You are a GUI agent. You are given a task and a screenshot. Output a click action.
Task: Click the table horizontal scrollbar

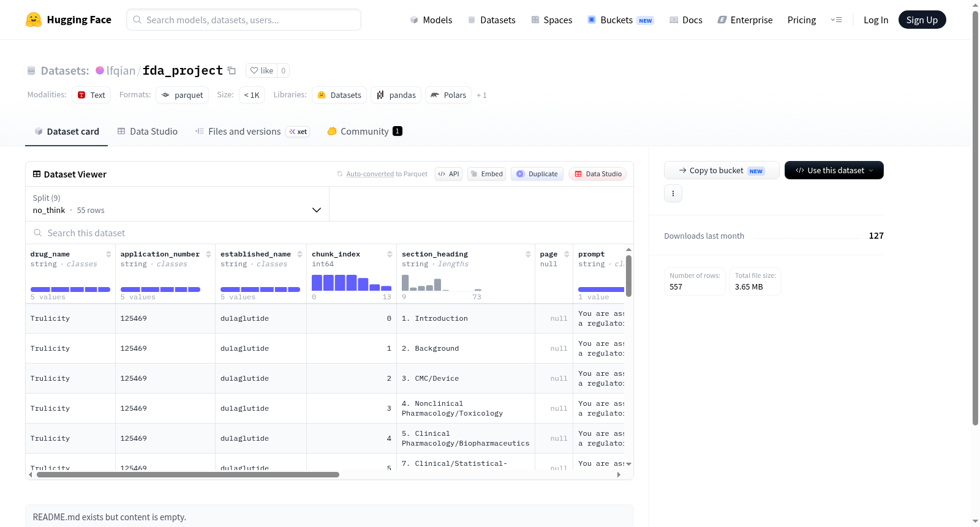tap(188, 474)
